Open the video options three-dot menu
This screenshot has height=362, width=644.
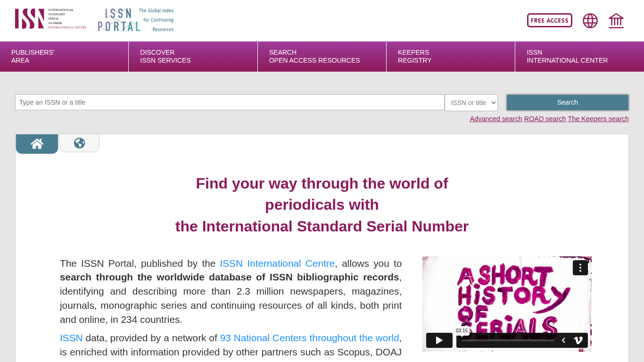tap(580, 268)
